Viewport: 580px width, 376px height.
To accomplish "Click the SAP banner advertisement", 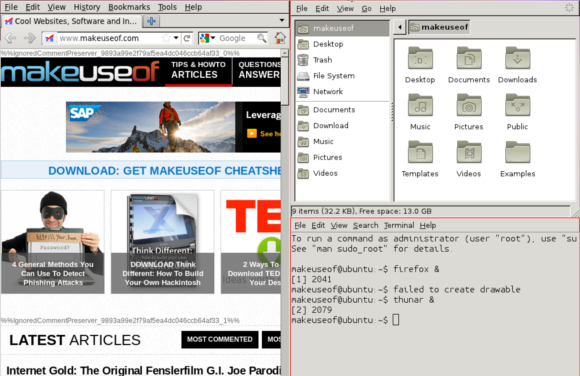I will click(x=173, y=127).
